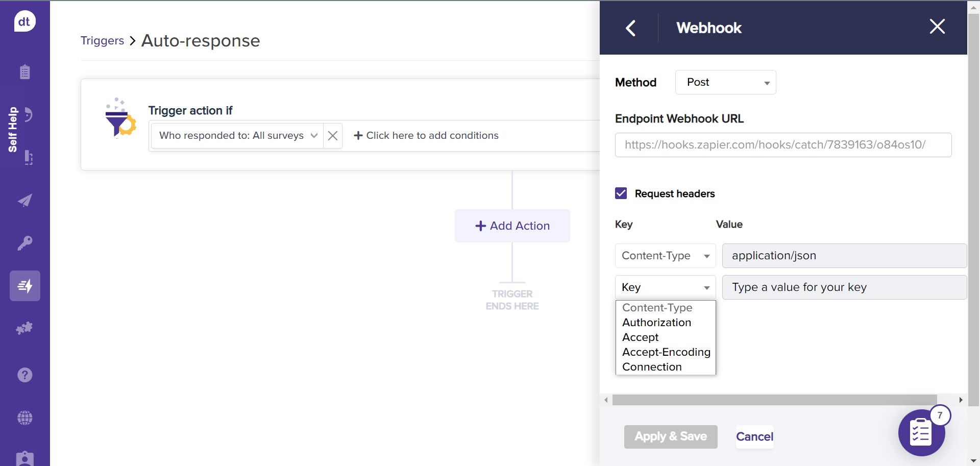Click the back arrow in Webhook panel

pyautogui.click(x=631, y=28)
